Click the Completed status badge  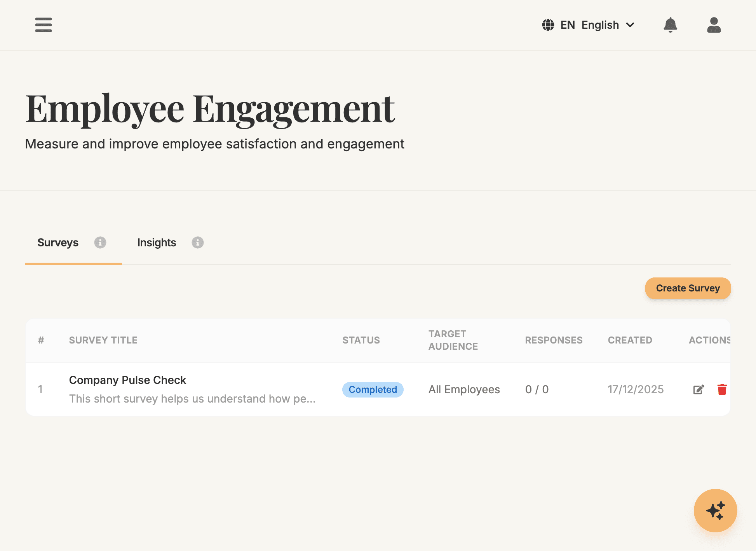[373, 389]
